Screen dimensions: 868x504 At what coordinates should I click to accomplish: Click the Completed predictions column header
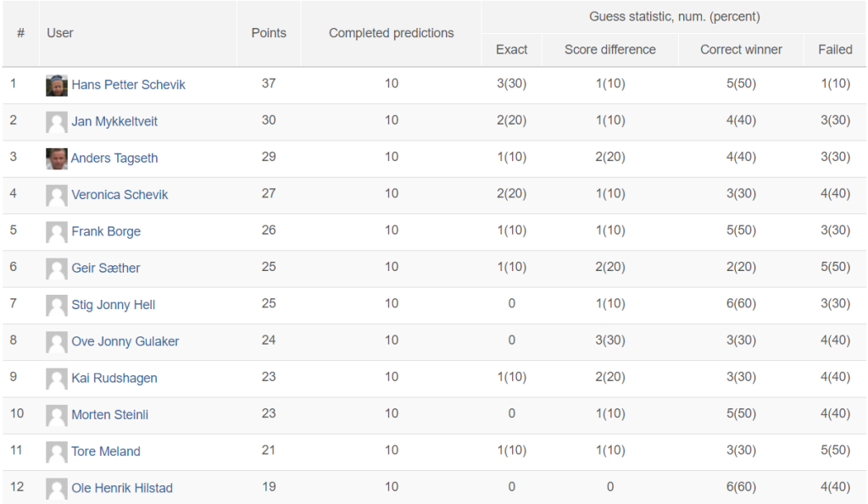[392, 33]
